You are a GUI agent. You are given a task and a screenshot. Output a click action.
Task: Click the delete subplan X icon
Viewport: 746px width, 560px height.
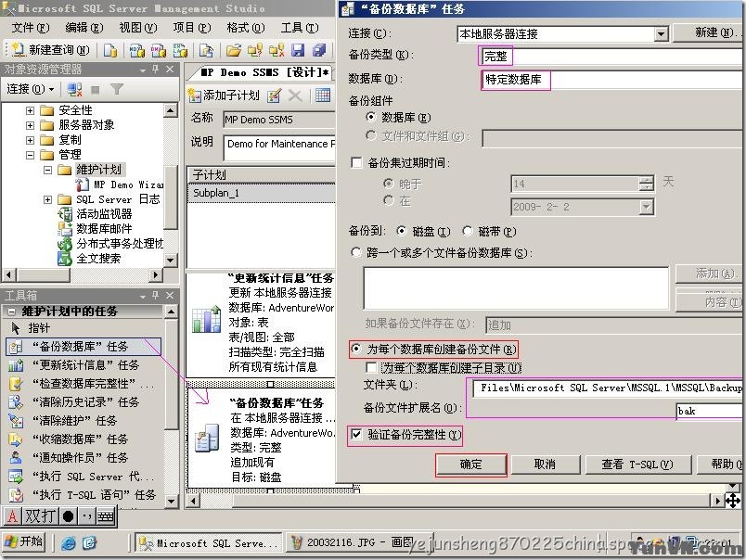pos(295,95)
